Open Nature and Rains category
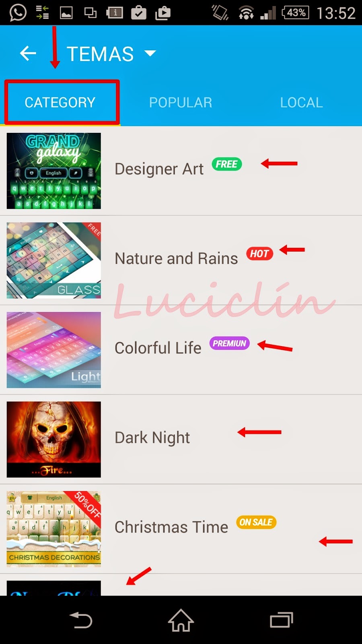 click(181, 260)
